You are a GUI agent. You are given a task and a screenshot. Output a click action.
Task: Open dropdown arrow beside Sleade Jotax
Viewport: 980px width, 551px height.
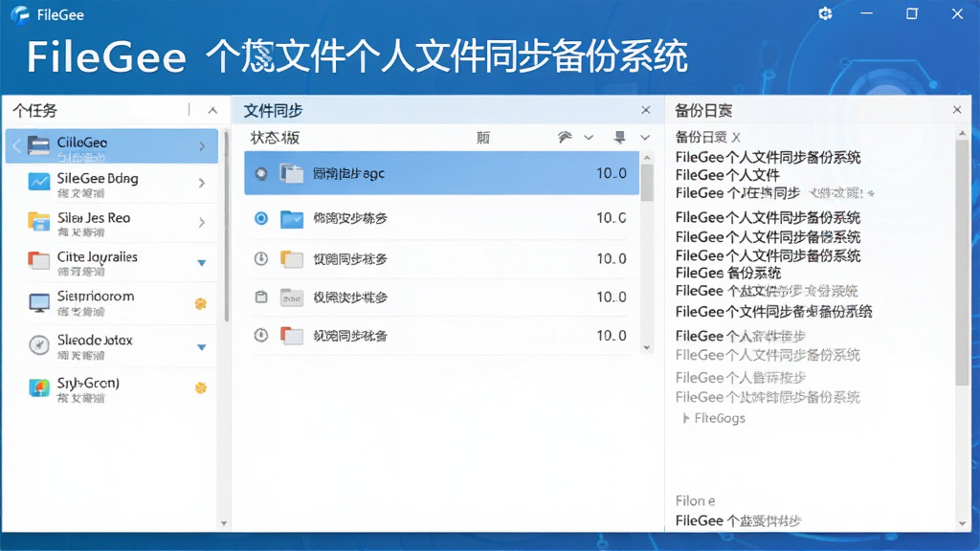tap(201, 347)
